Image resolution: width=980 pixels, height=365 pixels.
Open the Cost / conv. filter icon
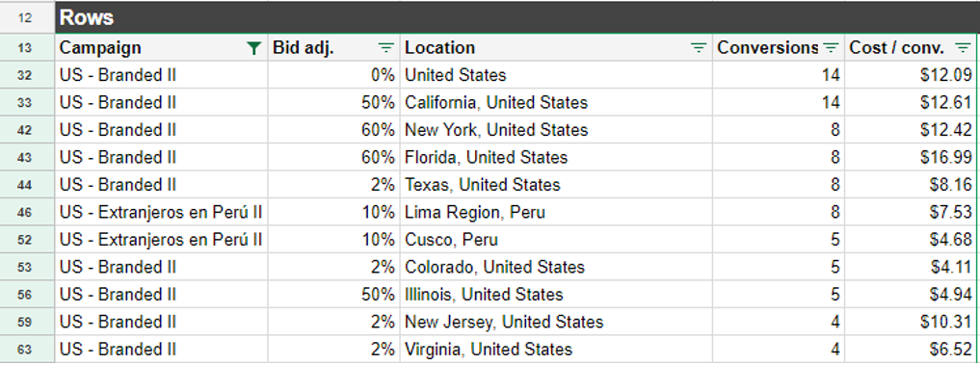point(962,48)
